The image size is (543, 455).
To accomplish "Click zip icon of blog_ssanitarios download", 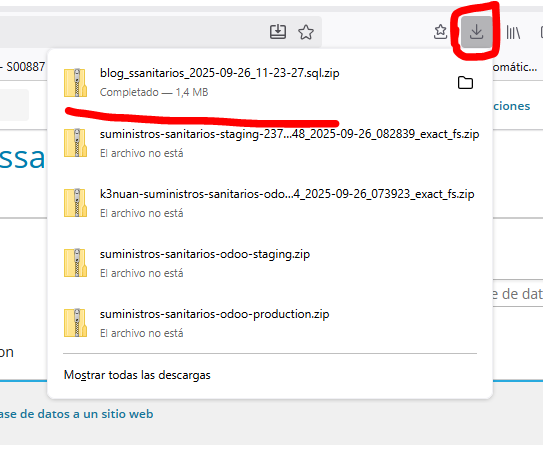I will coord(75,82).
